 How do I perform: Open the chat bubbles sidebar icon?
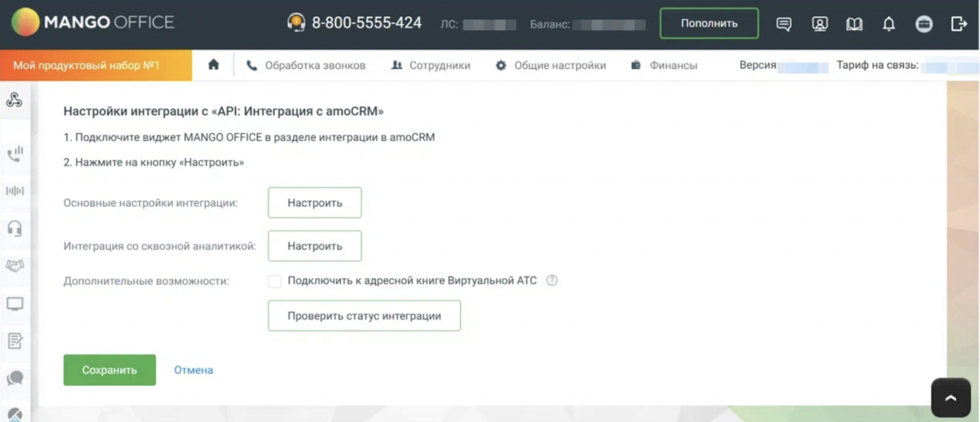click(15, 378)
